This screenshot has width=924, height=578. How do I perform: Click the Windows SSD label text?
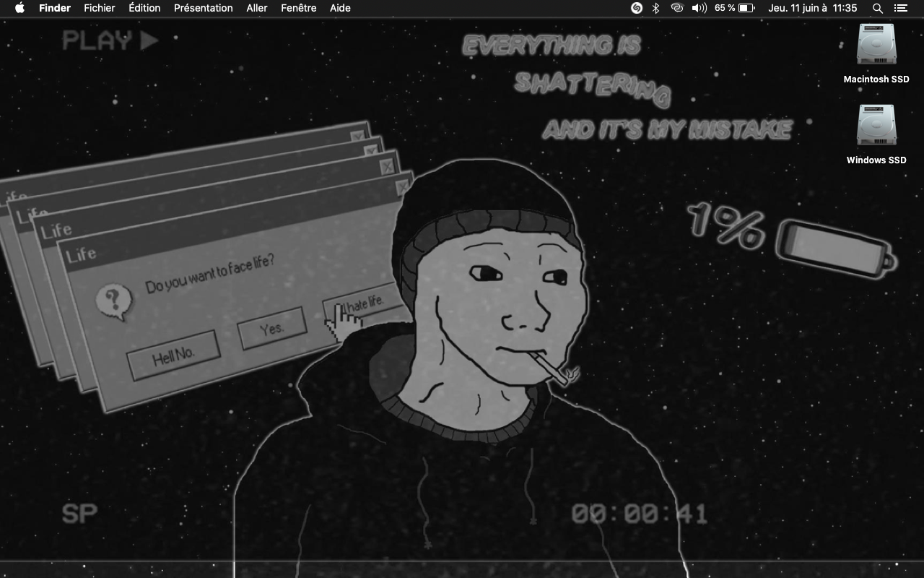pyautogui.click(x=876, y=160)
